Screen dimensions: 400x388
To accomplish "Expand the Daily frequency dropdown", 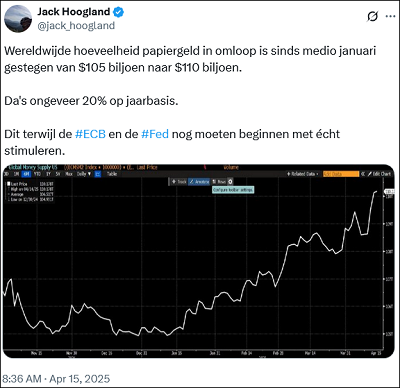I will (x=84, y=174).
